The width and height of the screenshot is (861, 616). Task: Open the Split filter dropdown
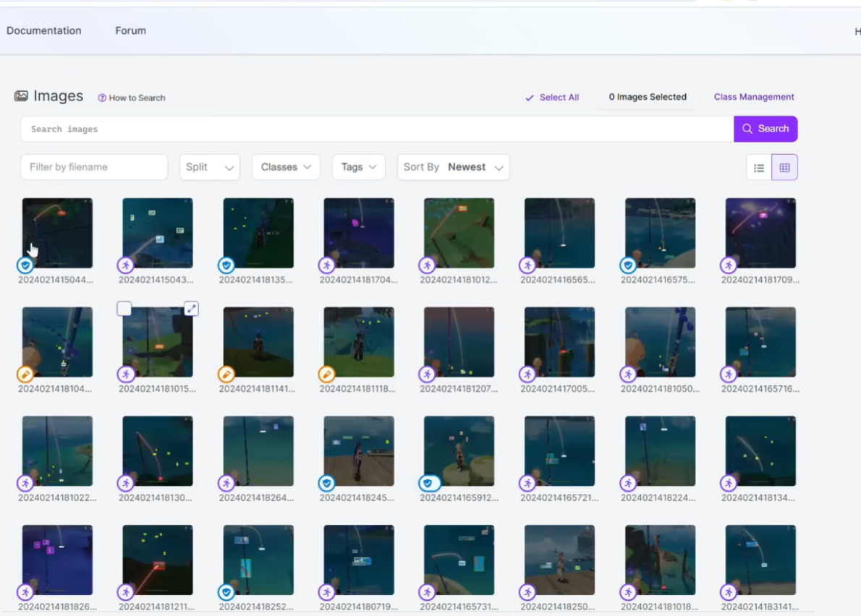click(x=210, y=167)
